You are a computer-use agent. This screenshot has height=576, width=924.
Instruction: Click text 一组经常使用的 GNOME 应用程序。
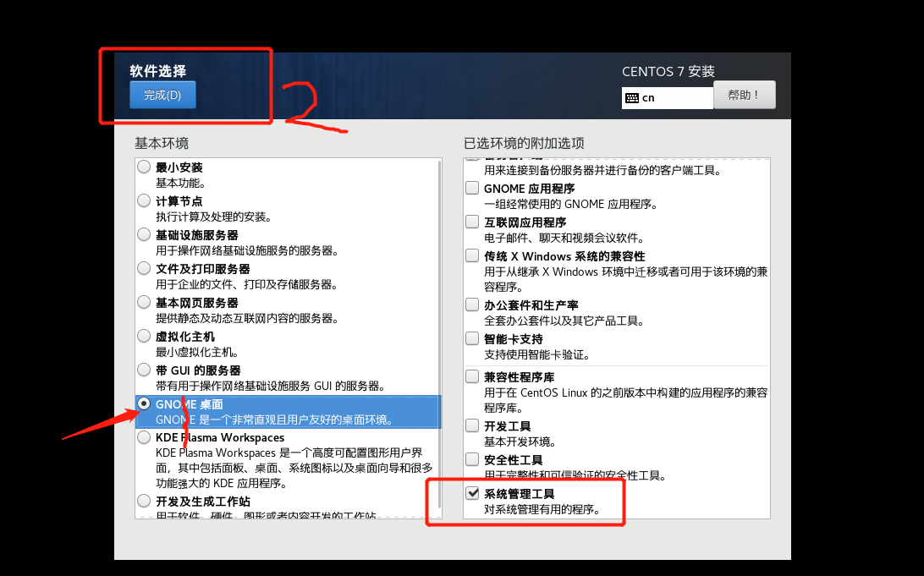click(x=571, y=205)
